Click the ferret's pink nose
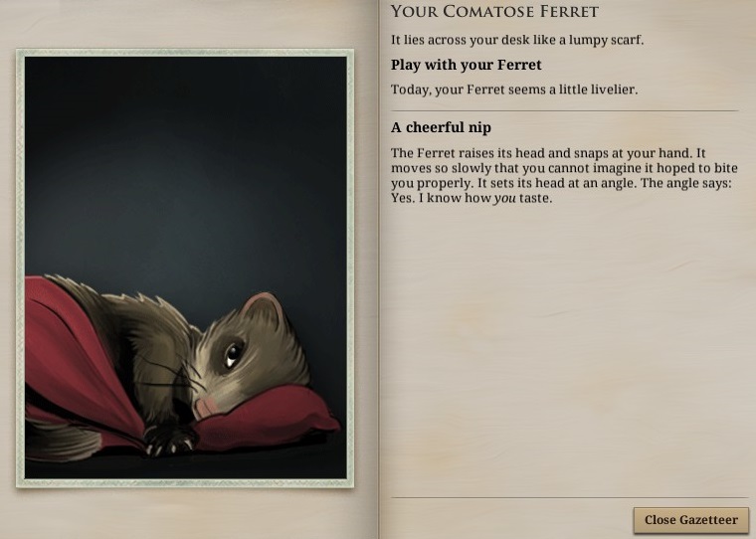The height and width of the screenshot is (539, 756). point(204,408)
